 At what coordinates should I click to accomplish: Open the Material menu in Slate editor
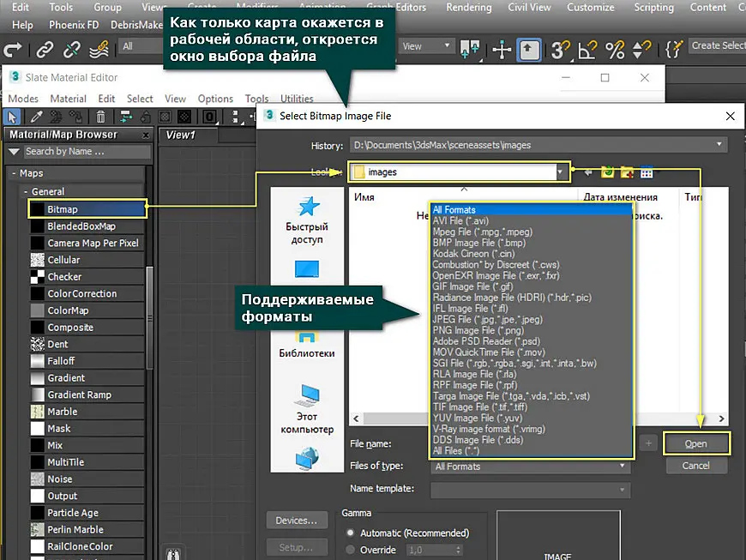[x=68, y=99]
